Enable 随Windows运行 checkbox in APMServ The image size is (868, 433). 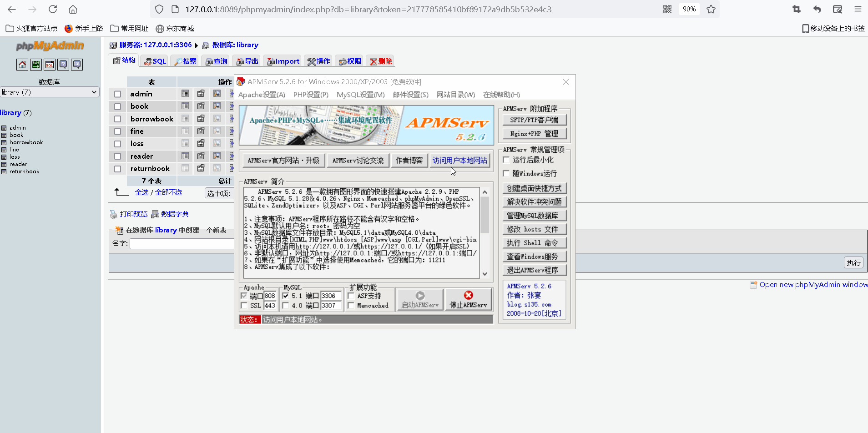click(x=506, y=174)
